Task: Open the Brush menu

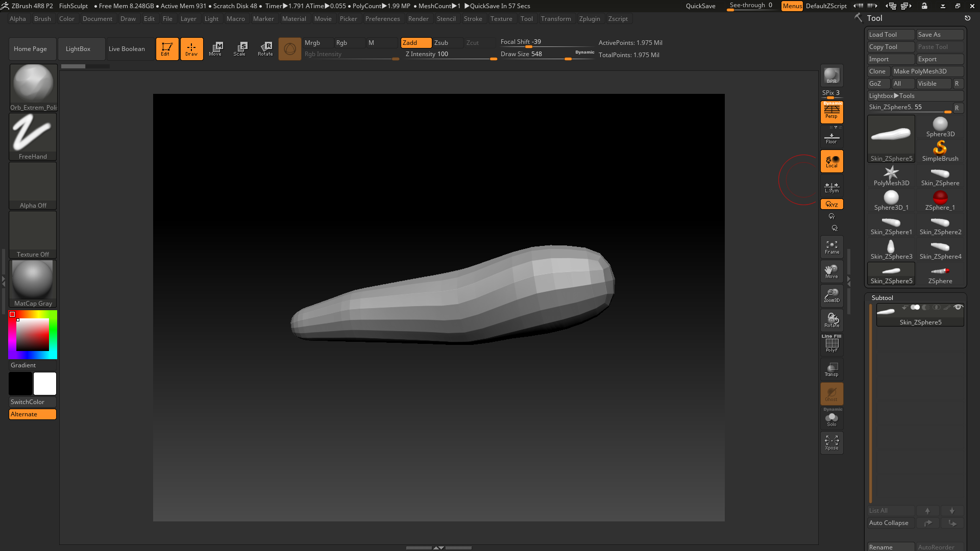Action: 42,19
